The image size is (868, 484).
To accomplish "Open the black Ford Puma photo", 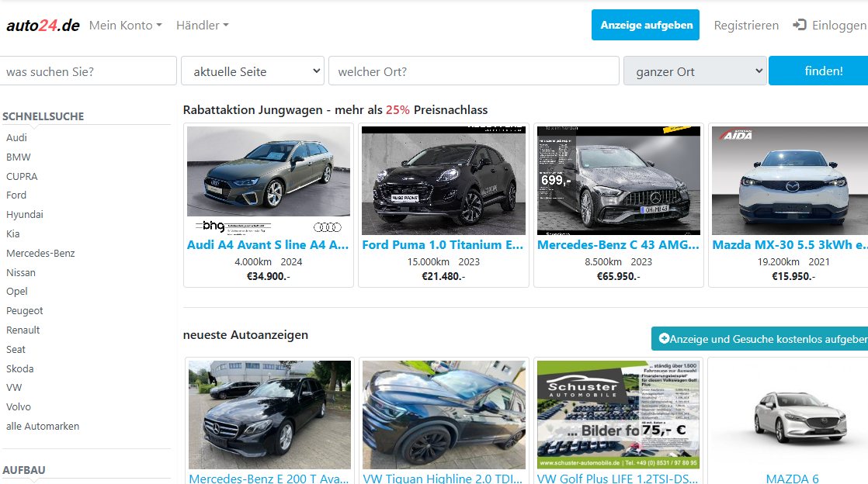I will click(443, 181).
